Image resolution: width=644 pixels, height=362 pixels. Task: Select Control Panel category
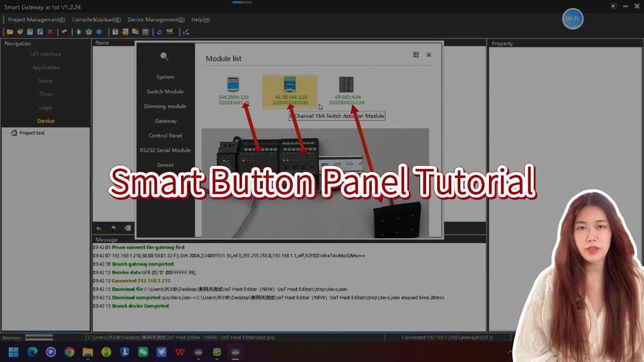point(166,135)
